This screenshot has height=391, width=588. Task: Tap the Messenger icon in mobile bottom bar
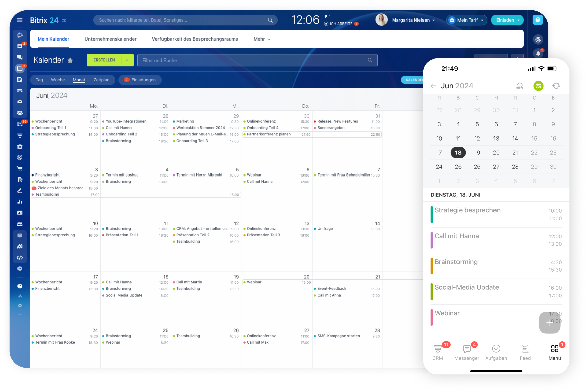click(x=467, y=349)
